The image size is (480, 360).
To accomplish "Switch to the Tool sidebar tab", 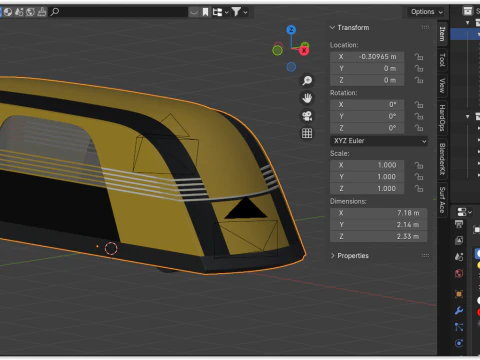I will pos(442,60).
